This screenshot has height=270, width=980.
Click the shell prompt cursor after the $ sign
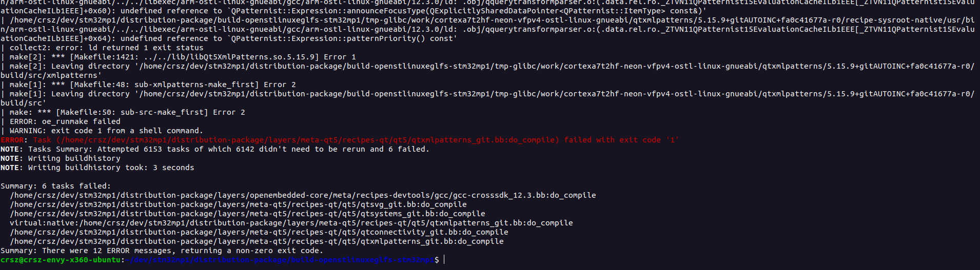click(x=444, y=260)
